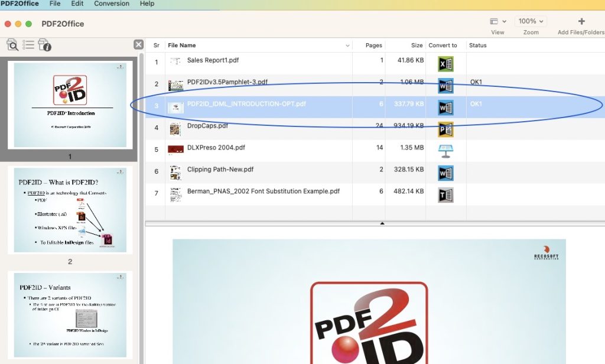The width and height of the screenshot is (605, 364).
Task: Open the Conversion menu
Action: [x=112, y=4]
